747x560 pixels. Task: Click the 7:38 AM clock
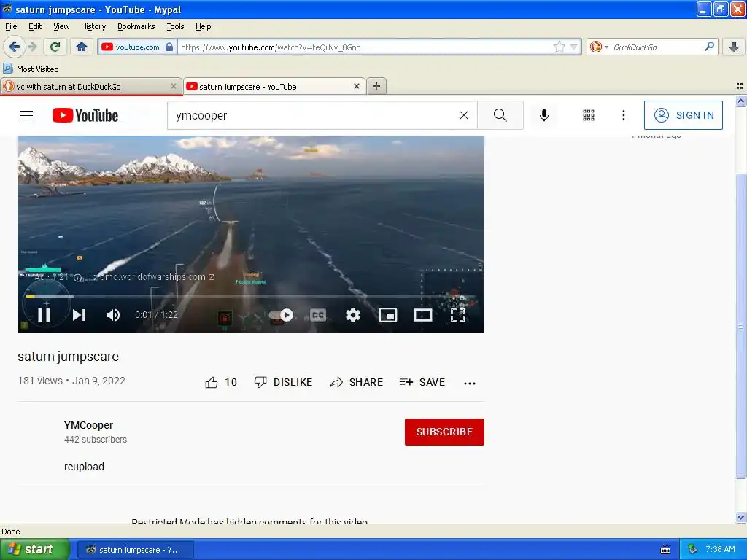click(x=720, y=550)
